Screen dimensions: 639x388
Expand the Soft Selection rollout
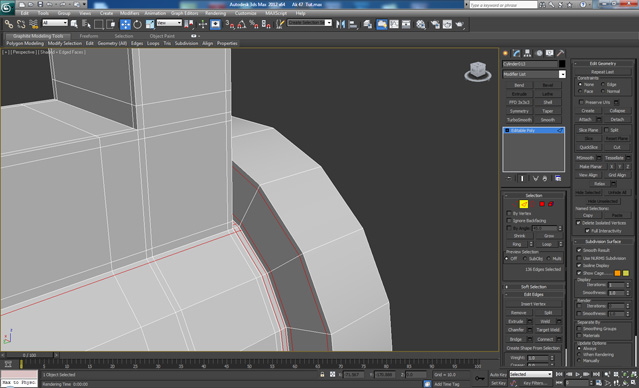[534, 287]
